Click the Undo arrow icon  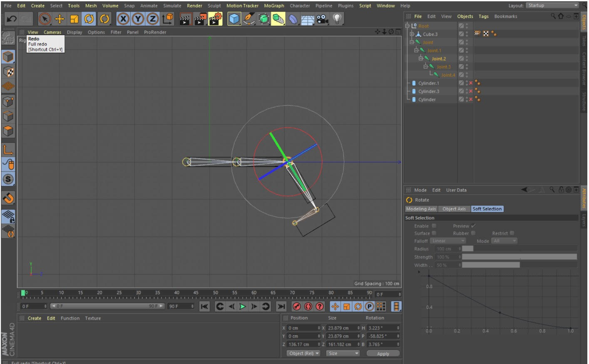[x=12, y=19]
